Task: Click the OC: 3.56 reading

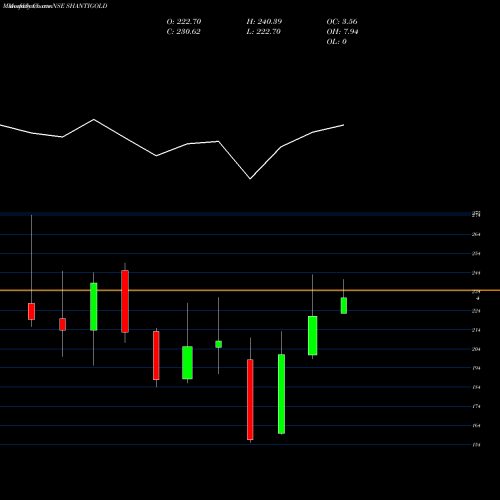Action: tap(342, 21)
